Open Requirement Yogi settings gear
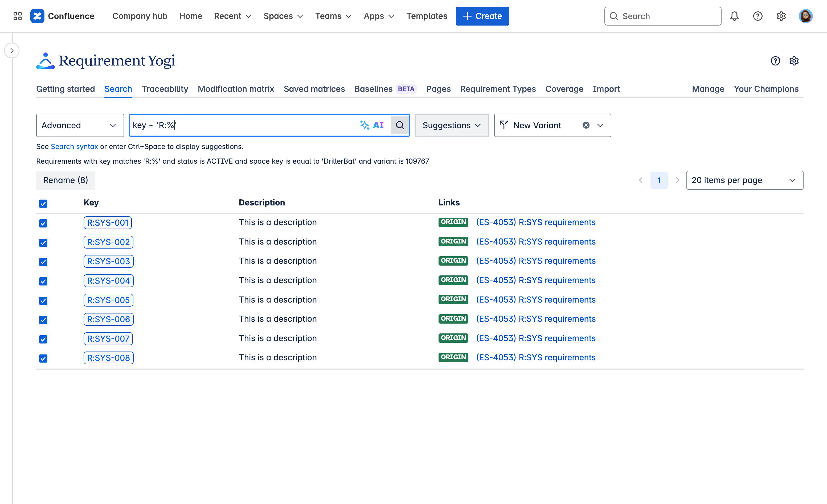Image resolution: width=827 pixels, height=504 pixels. [794, 61]
